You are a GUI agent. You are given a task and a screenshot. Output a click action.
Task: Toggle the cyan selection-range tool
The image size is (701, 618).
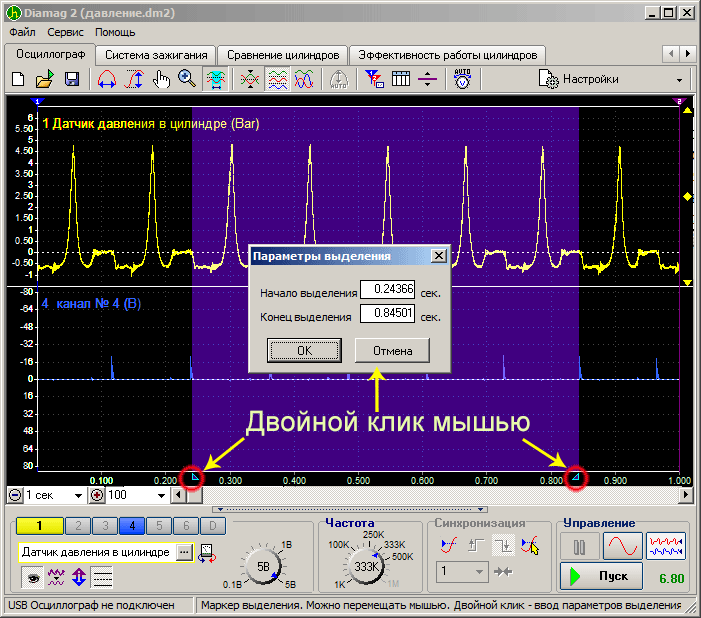click(x=215, y=79)
